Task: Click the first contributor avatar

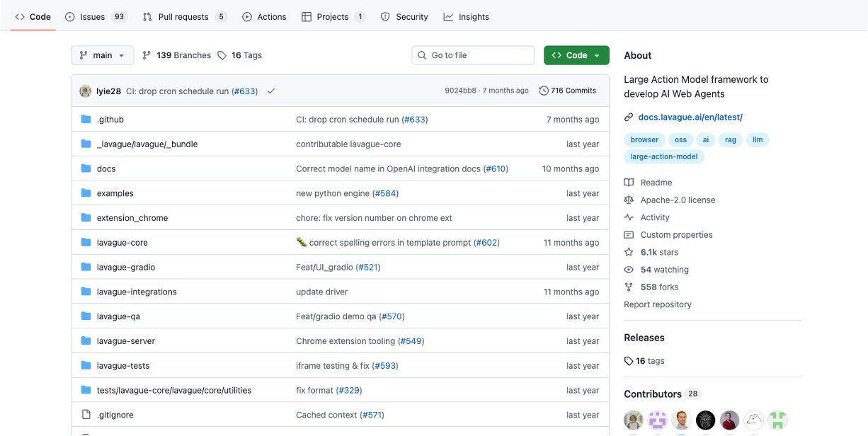Action: [x=634, y=420]
